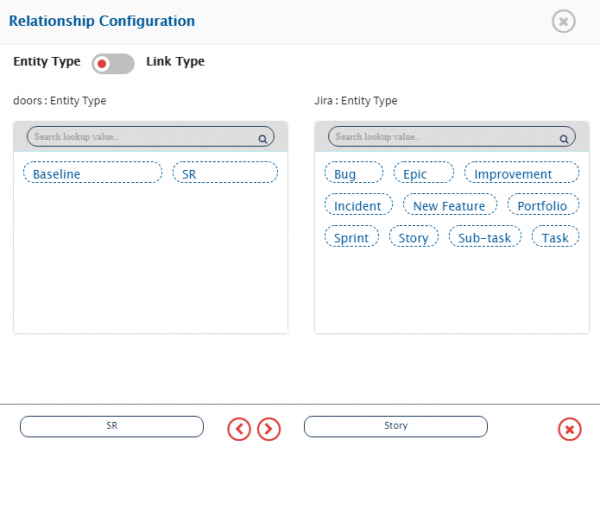This screenshot has width=600, height=515.
Task: Pick the Portfolio entity type
Action: 543,205
